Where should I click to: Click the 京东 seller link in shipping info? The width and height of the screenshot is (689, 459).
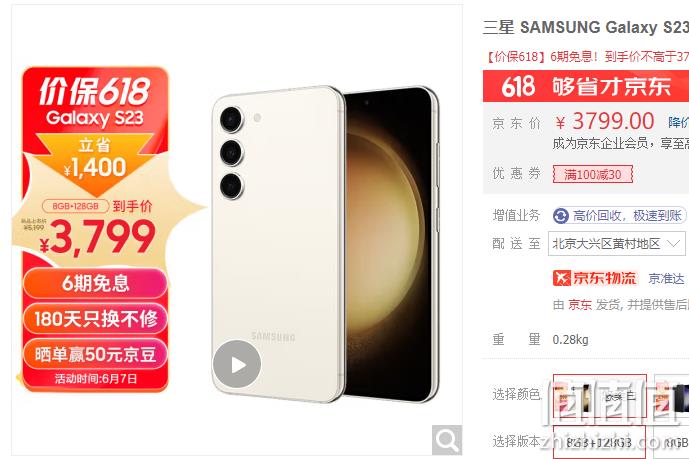580,305
